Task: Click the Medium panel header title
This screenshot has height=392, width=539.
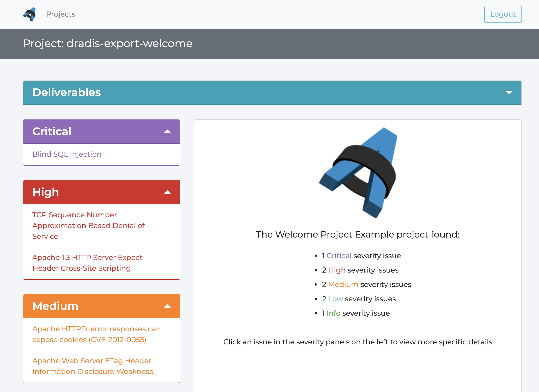Action: [55, 306]
